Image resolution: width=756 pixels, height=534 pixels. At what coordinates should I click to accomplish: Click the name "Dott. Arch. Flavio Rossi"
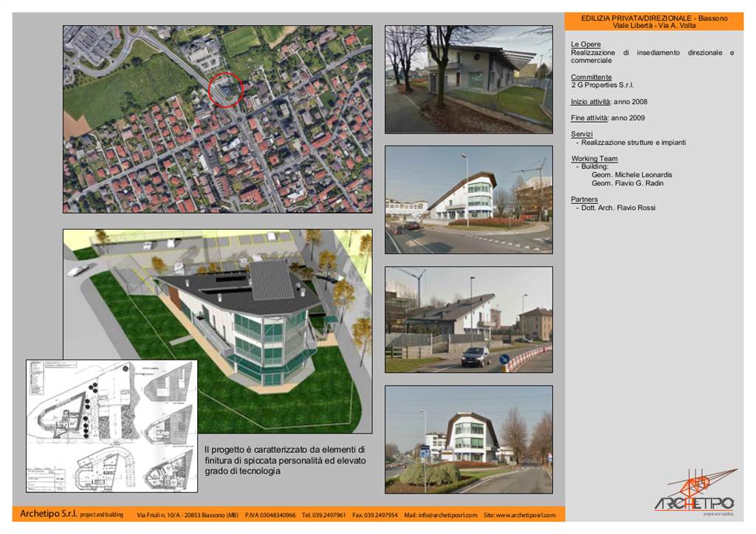click(x=618, y=208)
